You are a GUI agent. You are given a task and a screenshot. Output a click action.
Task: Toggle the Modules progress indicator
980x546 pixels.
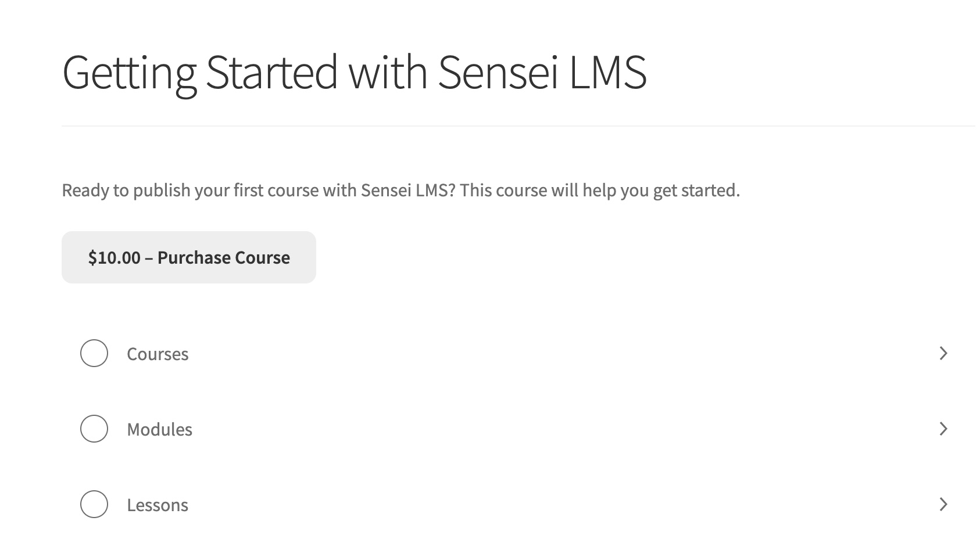pyautogui.click(x=94, y=429)
